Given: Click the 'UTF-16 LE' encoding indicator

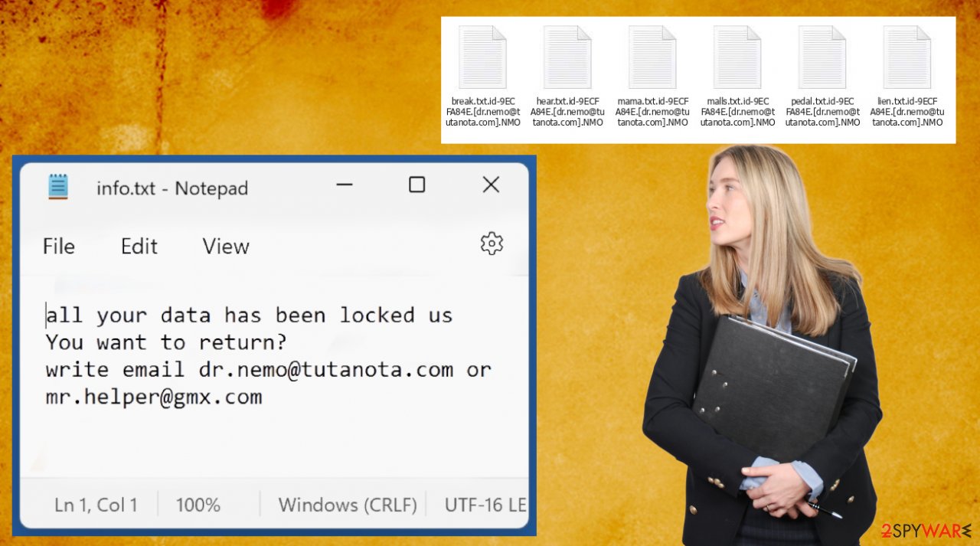Looking at the screenshot, I should pyautogui.click(x=485, y=505).
